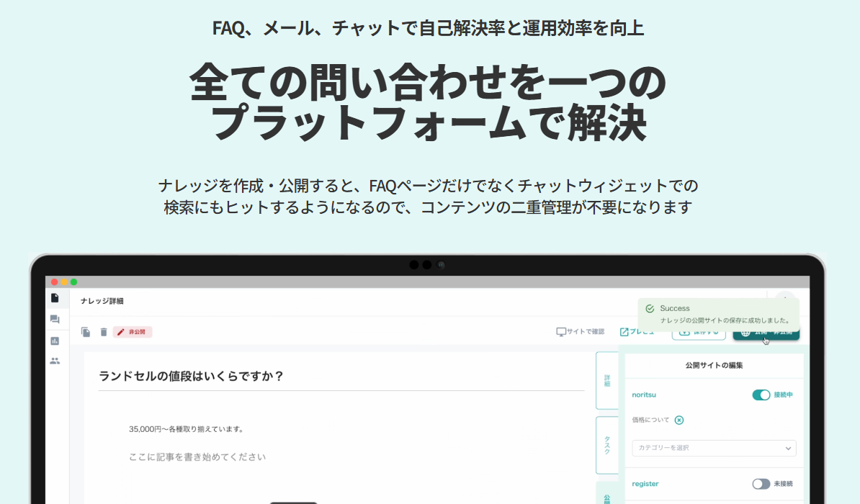This screenshot has height=504, width=860.
Task: Enable the register connection toggle
Action: click(761, 484)
